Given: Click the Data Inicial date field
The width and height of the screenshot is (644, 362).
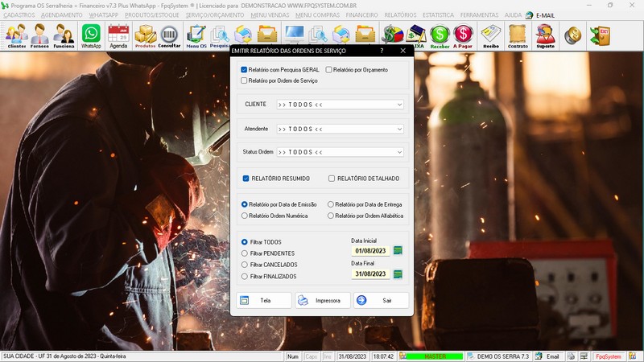Looking at the screenshot, I should pos(370,251).
